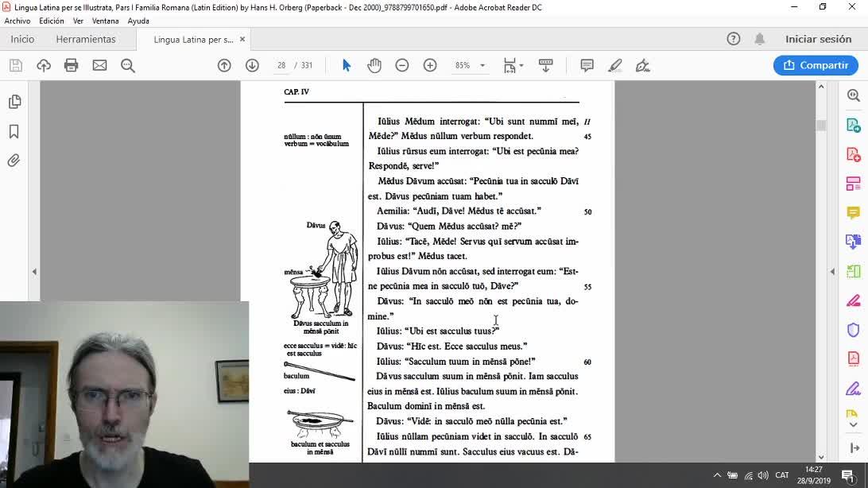The image size is (868, 488).
Task: Open page thumbnails panel
Action: coord(14,102)
